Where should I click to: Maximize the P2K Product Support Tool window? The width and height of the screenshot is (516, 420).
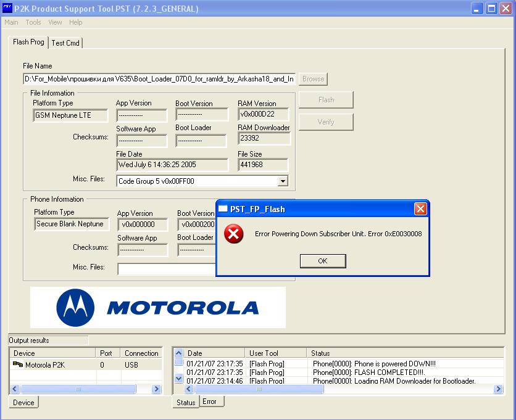click(491, 8)
